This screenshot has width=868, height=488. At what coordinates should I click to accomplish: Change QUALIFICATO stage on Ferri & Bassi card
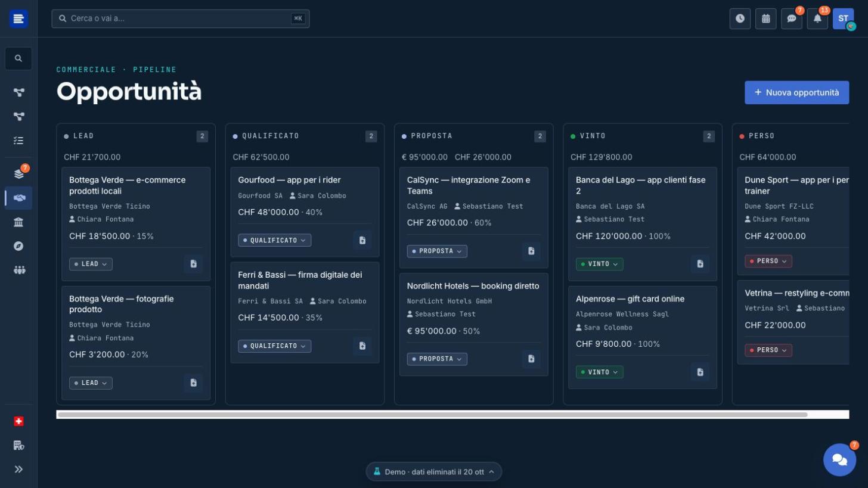click(274, 346)
